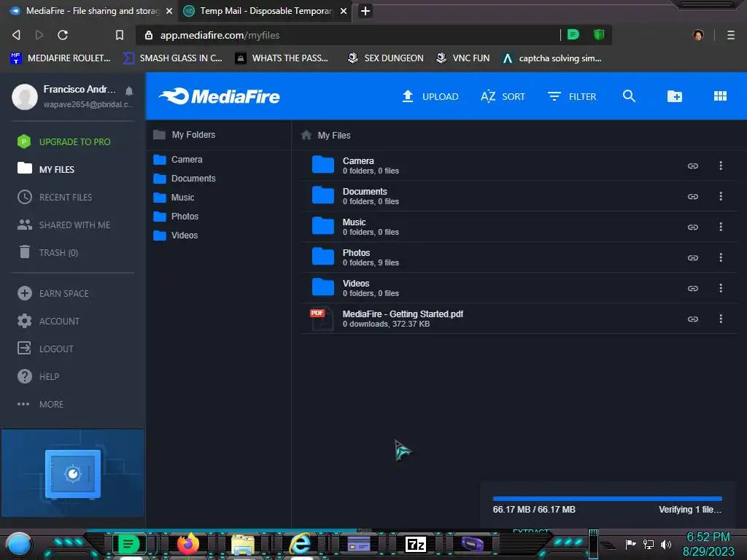Open notifications bell icon

coord(128,90)
